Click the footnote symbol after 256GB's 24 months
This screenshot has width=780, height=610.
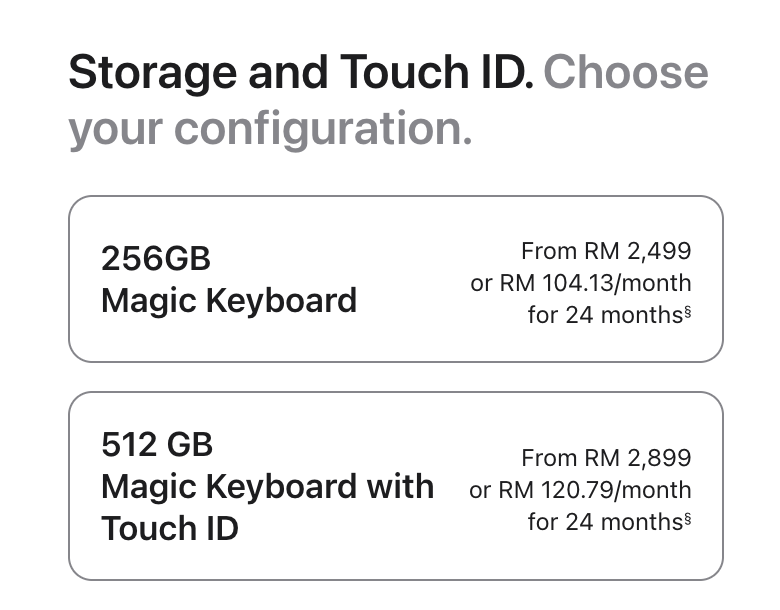(687, 311)
